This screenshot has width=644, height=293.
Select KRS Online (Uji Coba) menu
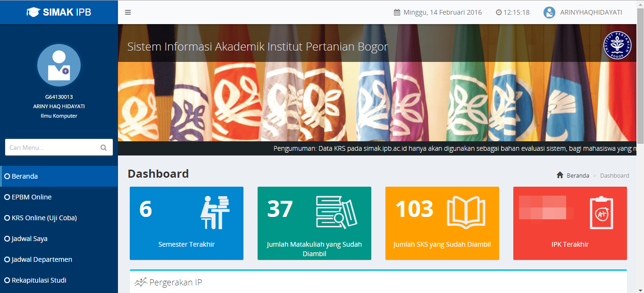click(x=44, y=218)
